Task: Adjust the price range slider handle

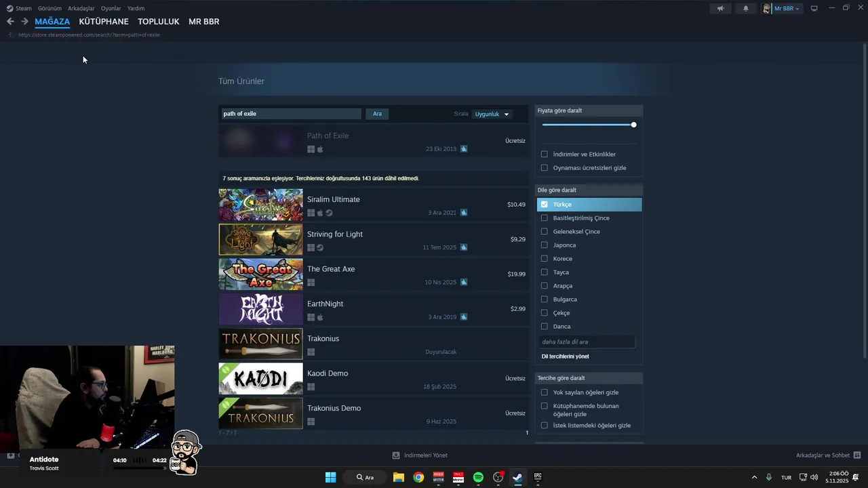Action: click(x=633, y=125)
